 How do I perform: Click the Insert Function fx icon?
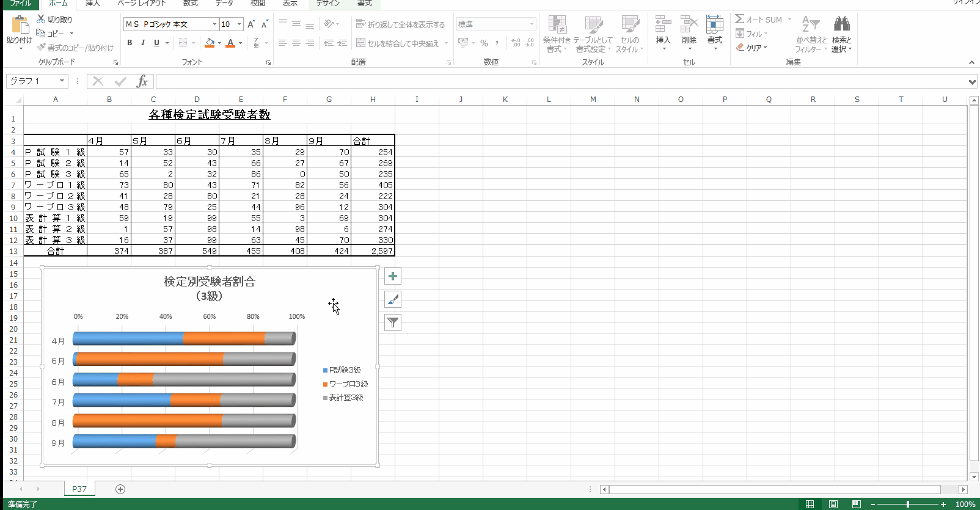tap(142, 81)
